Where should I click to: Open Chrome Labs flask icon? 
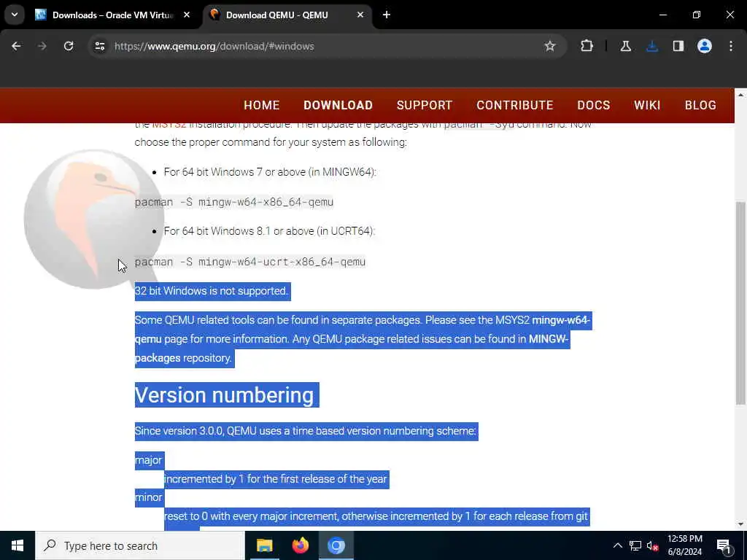pyautogui.click(x=625, y=46)
